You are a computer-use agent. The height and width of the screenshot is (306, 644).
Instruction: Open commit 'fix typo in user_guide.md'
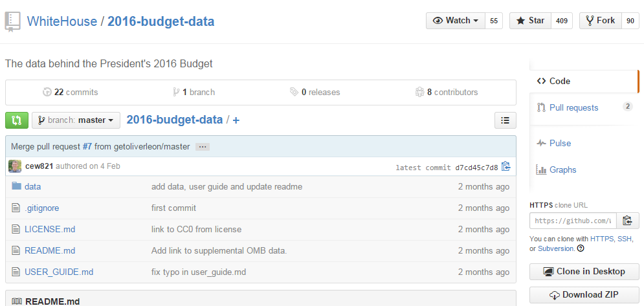199,272
